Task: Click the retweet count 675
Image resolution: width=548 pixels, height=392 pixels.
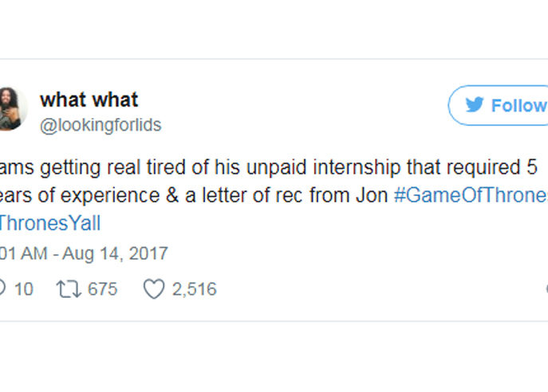Action: (x=102, y=289)
